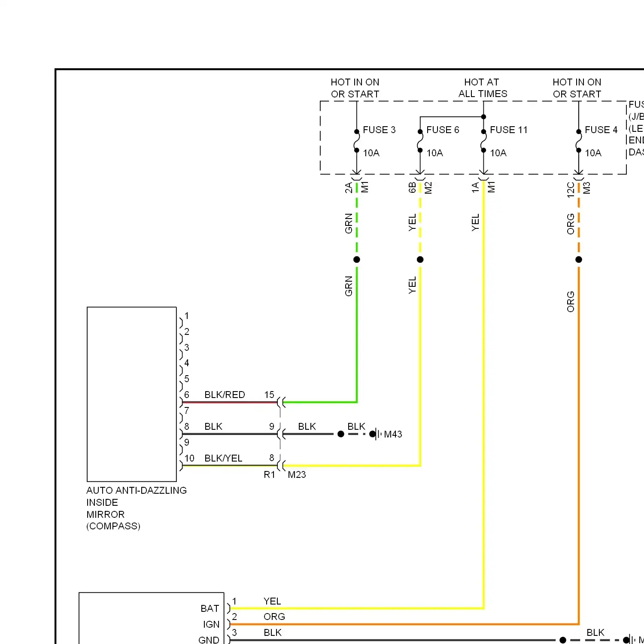This screenshot has width=644, height=644.
Task: Click the ORG label on the IGN wire
Action: pyautogui.click(x=274, y=617)
